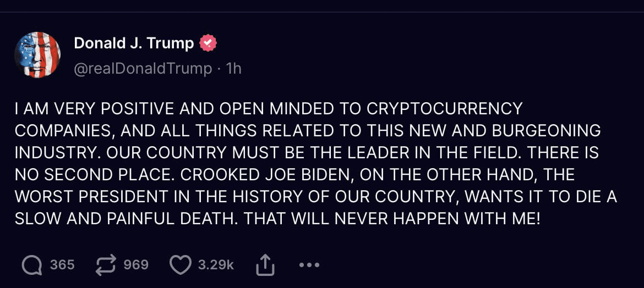This screenshot has height=288, width=644.
Task: Click the word CRYPTOCURRENCY in the post
Action: (444, 108)
